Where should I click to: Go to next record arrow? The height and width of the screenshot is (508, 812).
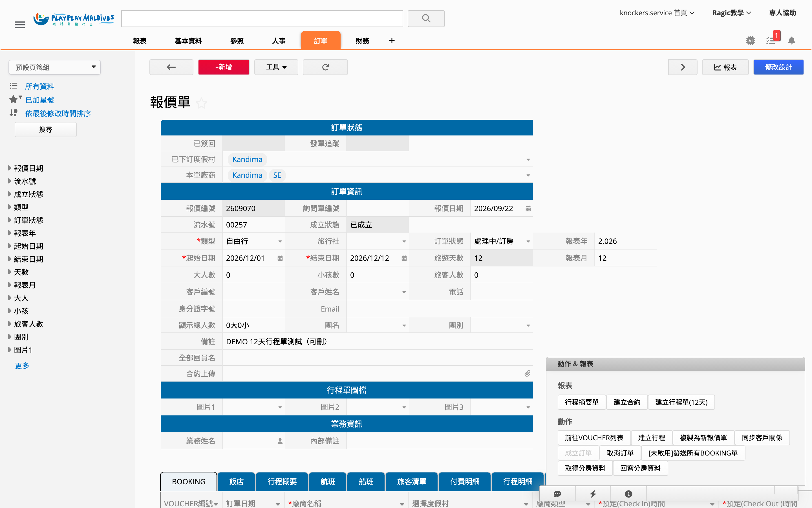[683, 67]
